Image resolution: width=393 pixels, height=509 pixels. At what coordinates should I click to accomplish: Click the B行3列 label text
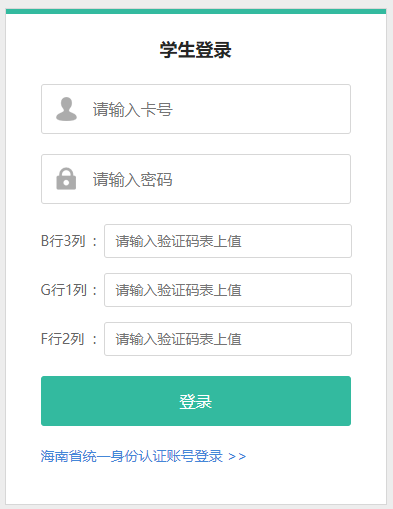coord(63,241)
